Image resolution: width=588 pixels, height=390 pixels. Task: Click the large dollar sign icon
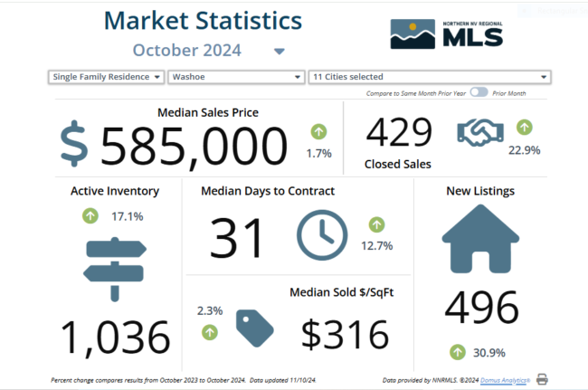pyautogui.click(x=76, y=146)
